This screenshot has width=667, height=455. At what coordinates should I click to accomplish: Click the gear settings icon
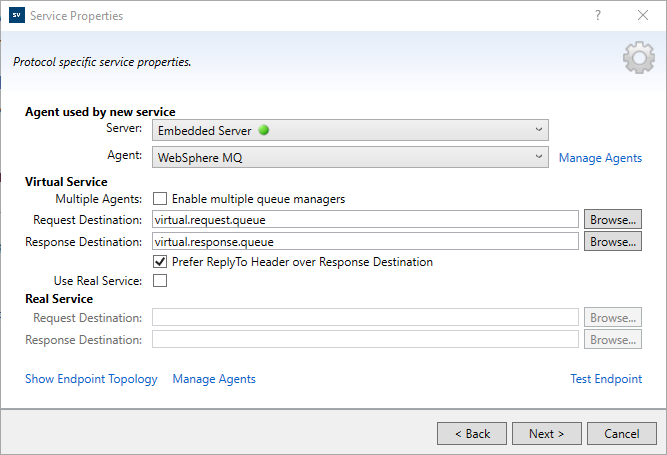point(638,59)
